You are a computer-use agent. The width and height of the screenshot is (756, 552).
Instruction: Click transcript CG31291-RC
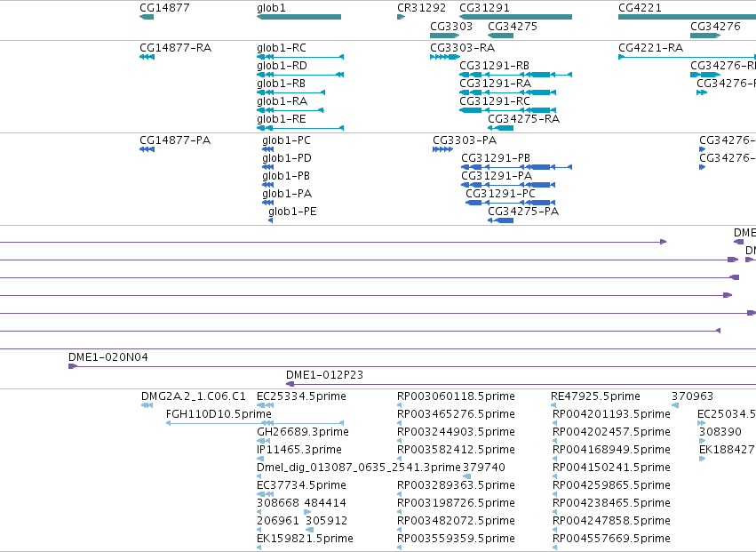point(495,101)
